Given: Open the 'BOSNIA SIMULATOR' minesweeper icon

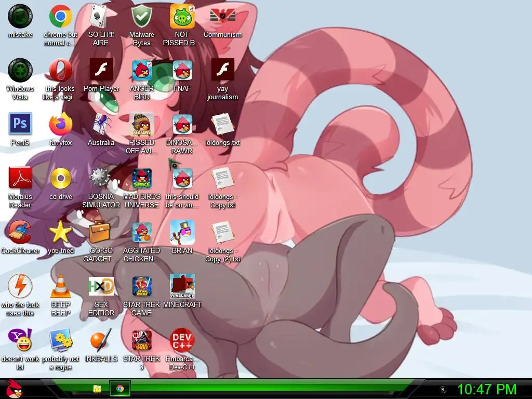Looking at the screenshot, I should pos(101,178).
